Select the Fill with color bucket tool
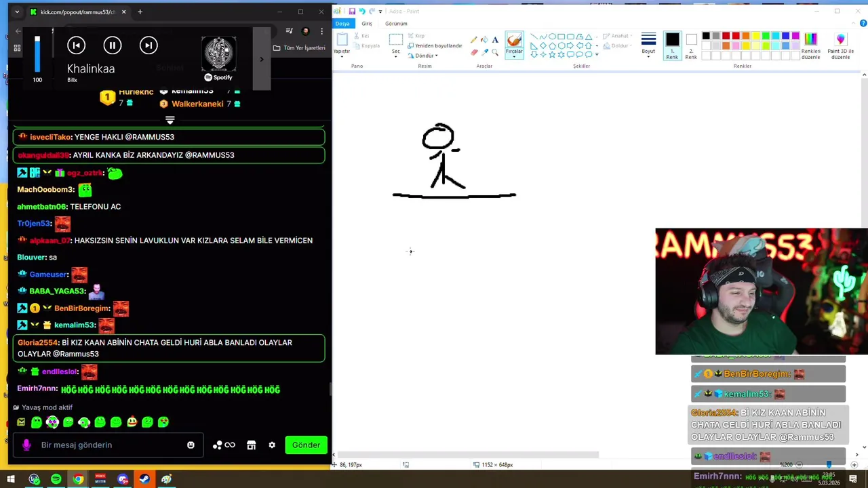868x488 pixels. point(484,40)
